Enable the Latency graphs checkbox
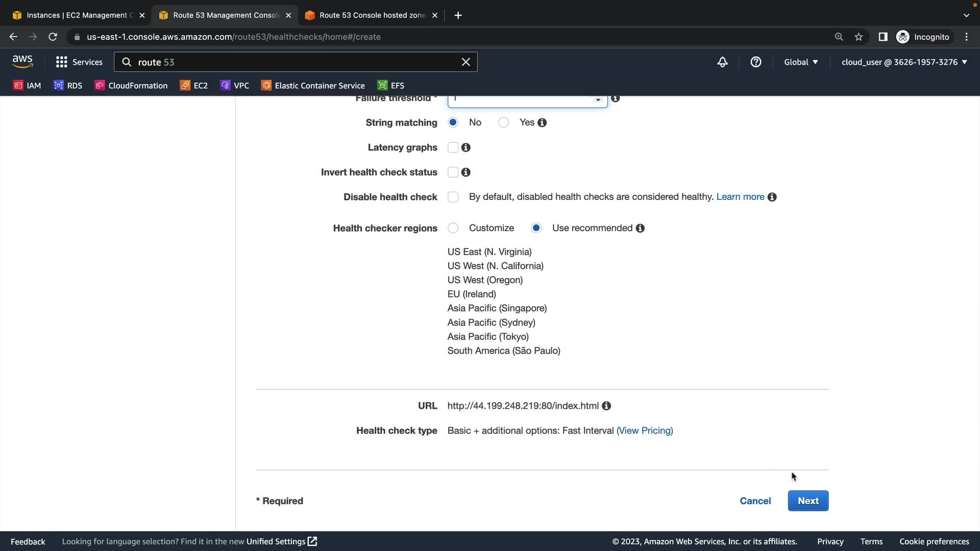The height and width of the screenshot is (551, 980). click(453, 147)
